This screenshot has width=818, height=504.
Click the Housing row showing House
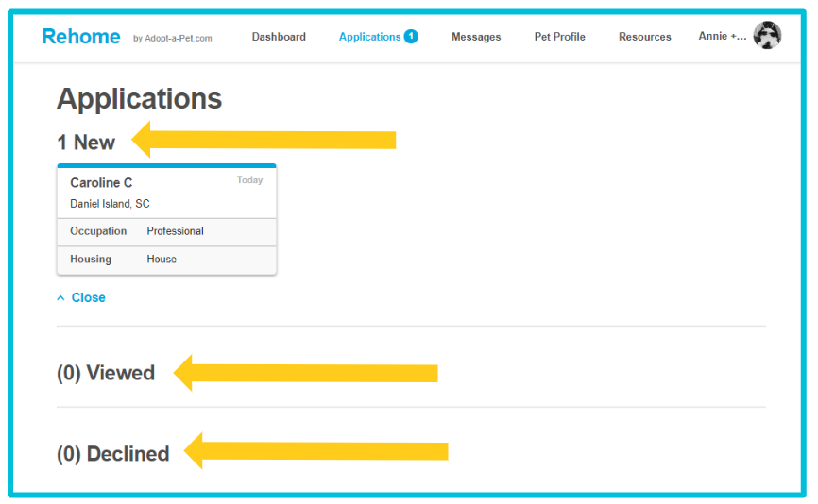pos(166,260)
